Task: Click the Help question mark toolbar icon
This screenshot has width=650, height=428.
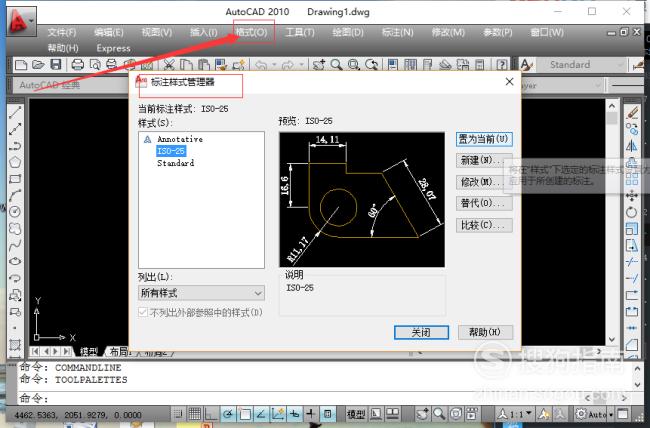Action: (x=502, y=65)
